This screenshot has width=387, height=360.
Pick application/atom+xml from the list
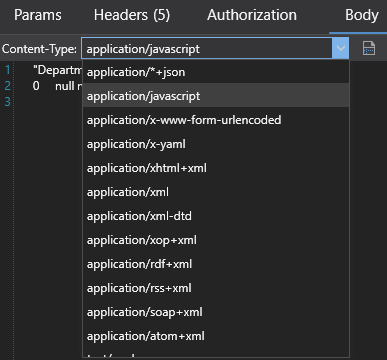(216, 336)
